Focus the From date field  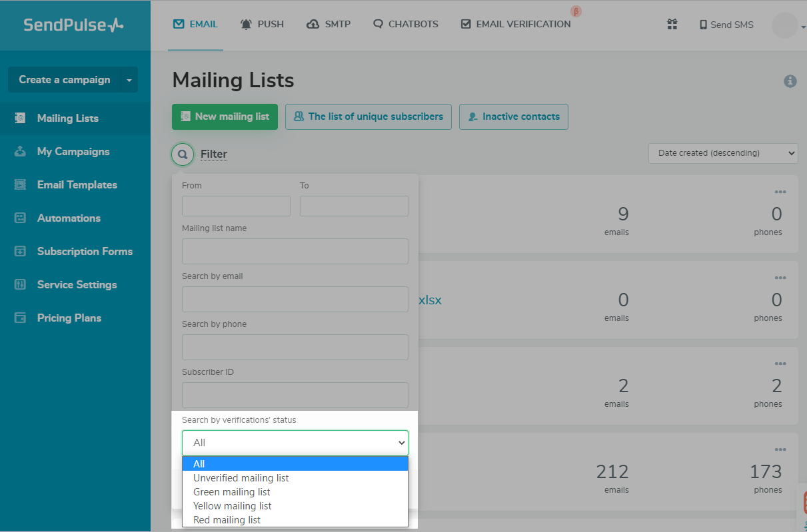[236, 206]
